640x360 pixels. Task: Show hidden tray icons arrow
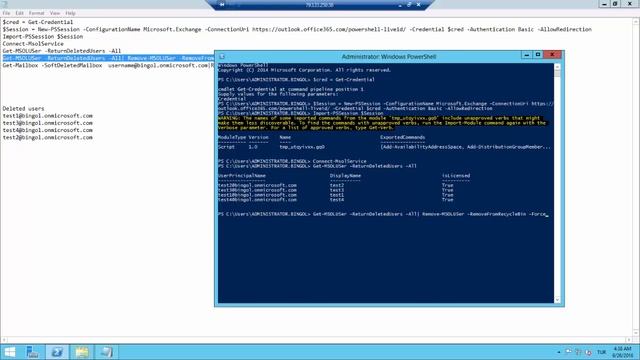pyautogui.click(x=558, y=352)
